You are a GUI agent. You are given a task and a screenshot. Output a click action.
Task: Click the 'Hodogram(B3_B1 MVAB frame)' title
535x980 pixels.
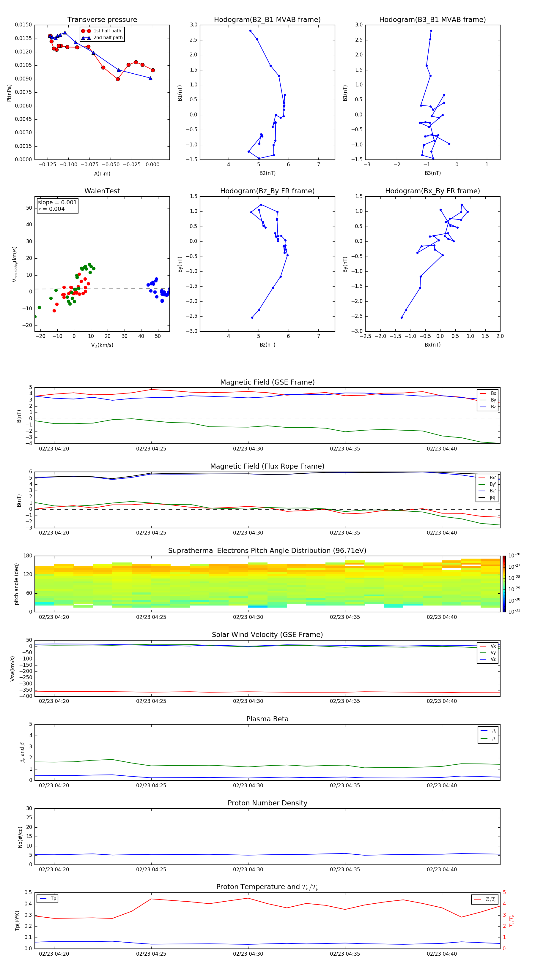click(432, 20)
